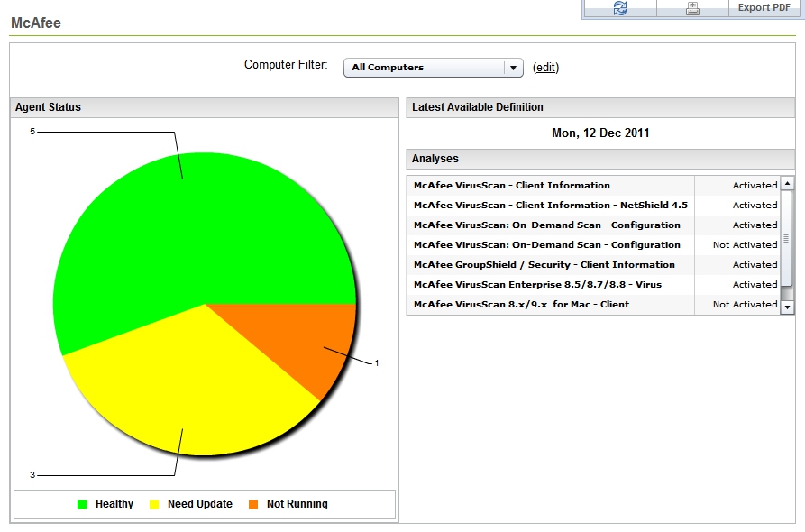Open the All Computers filter dropdown
Viewport: 805px width, 532px height.
click(433, 68)
